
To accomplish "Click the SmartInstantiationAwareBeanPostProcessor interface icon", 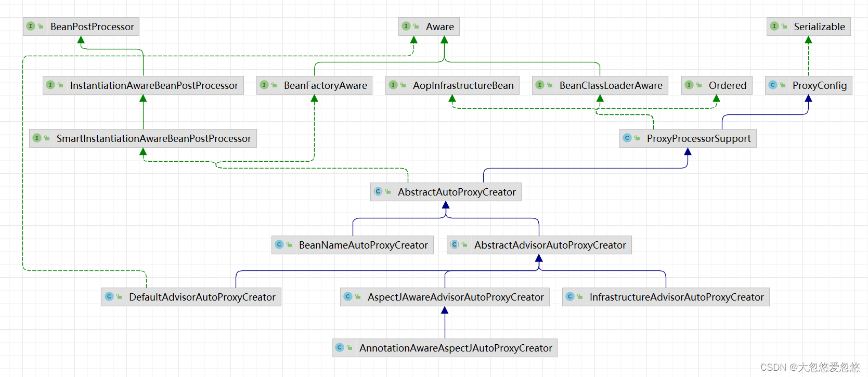I will tap(37, 138).
